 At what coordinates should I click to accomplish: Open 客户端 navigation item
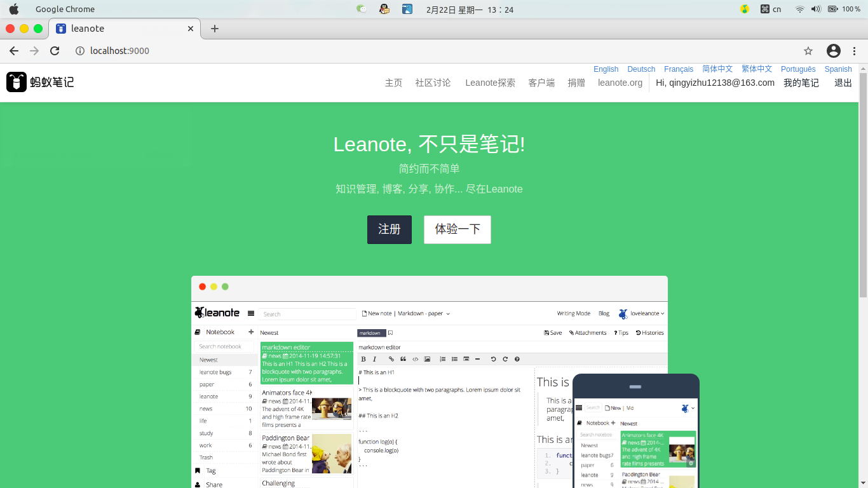point(541,83)
